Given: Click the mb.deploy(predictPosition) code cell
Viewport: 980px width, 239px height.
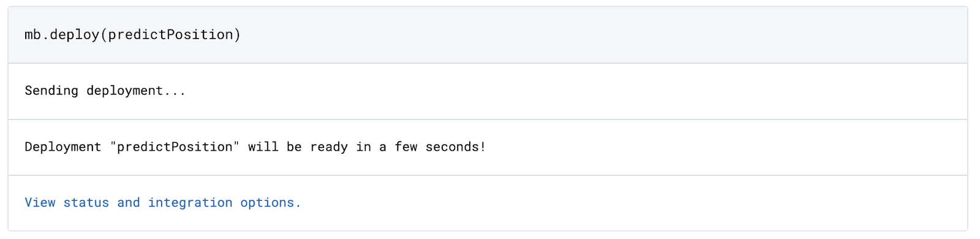Looking at the screenshot, I should pyautogui.click(x=488, y=35).
